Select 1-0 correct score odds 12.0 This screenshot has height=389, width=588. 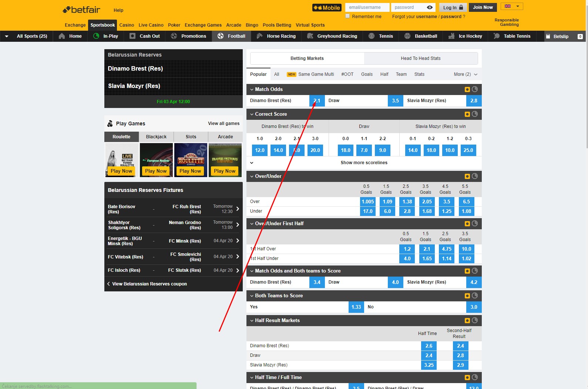(x=260, y=150)
